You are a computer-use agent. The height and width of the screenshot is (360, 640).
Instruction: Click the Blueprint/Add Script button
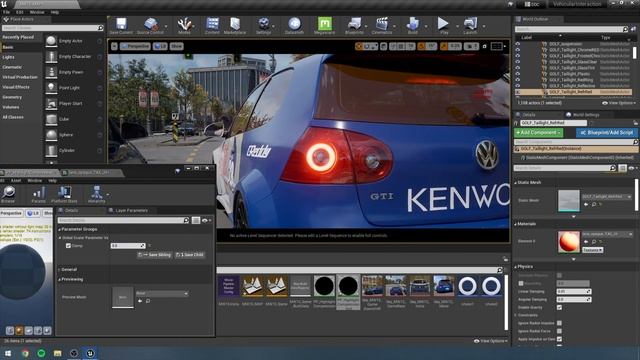point(607,133)
